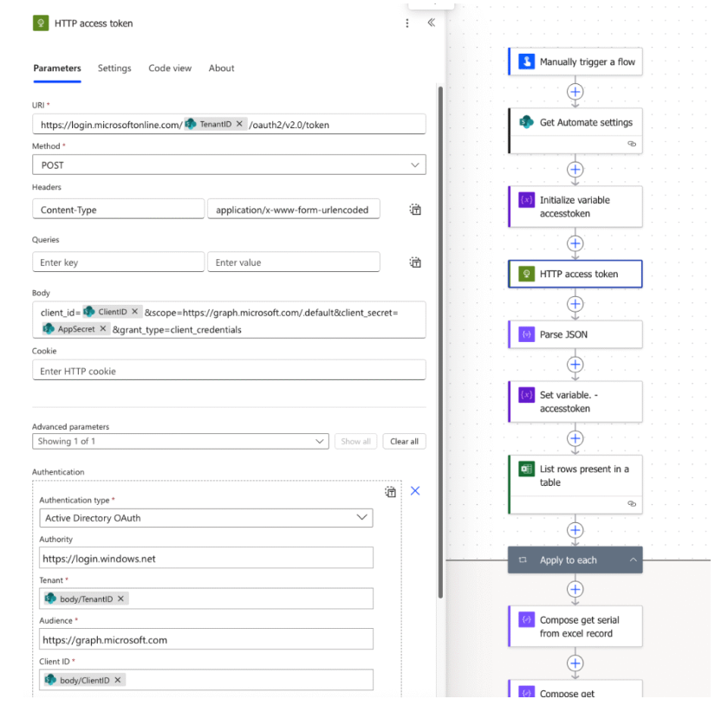Delete the Content-Type header row
728x712 pixels.
click(x=415, y=210)
